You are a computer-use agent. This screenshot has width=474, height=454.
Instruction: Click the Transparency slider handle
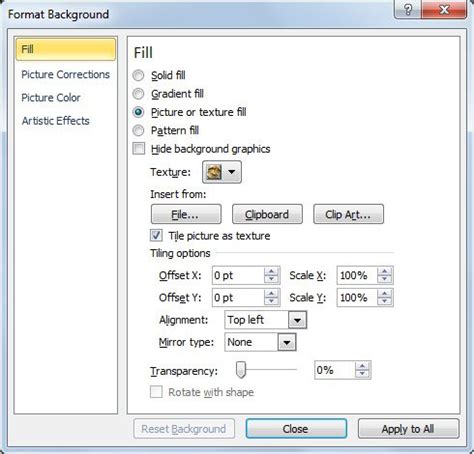point(241,370)
